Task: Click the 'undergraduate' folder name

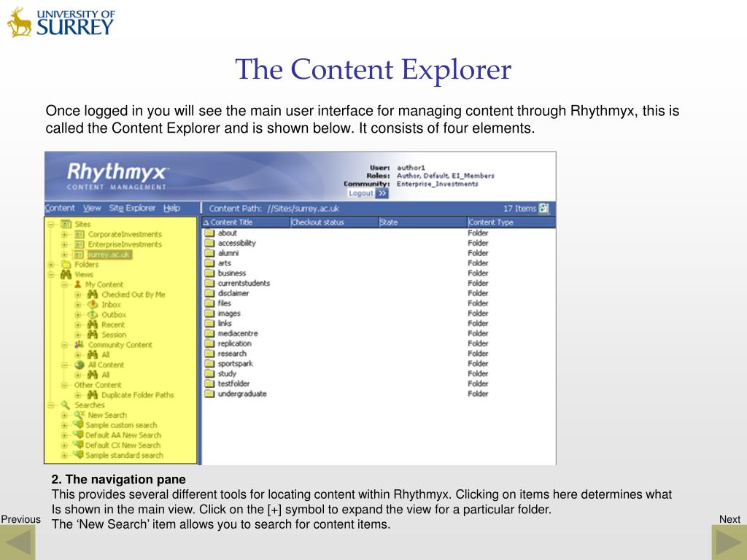Action: [x=242, y=394]
